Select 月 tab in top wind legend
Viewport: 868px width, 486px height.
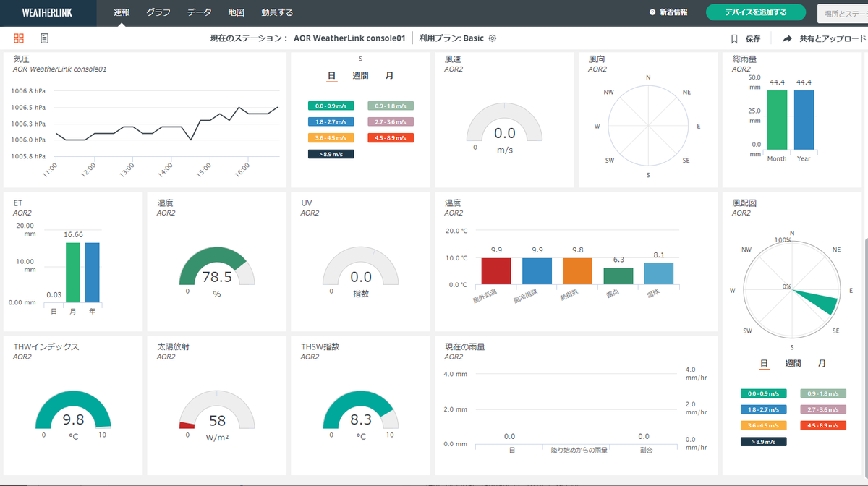[x=390, y=75]
